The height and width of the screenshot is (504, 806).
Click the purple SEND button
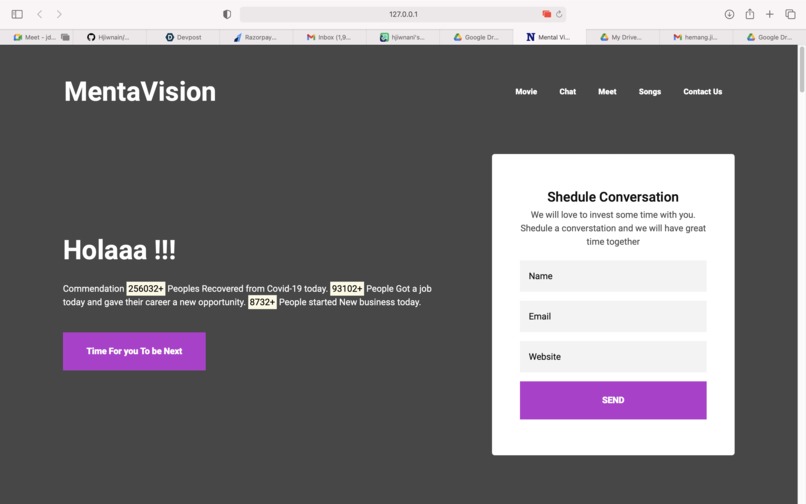click(613, 400)
